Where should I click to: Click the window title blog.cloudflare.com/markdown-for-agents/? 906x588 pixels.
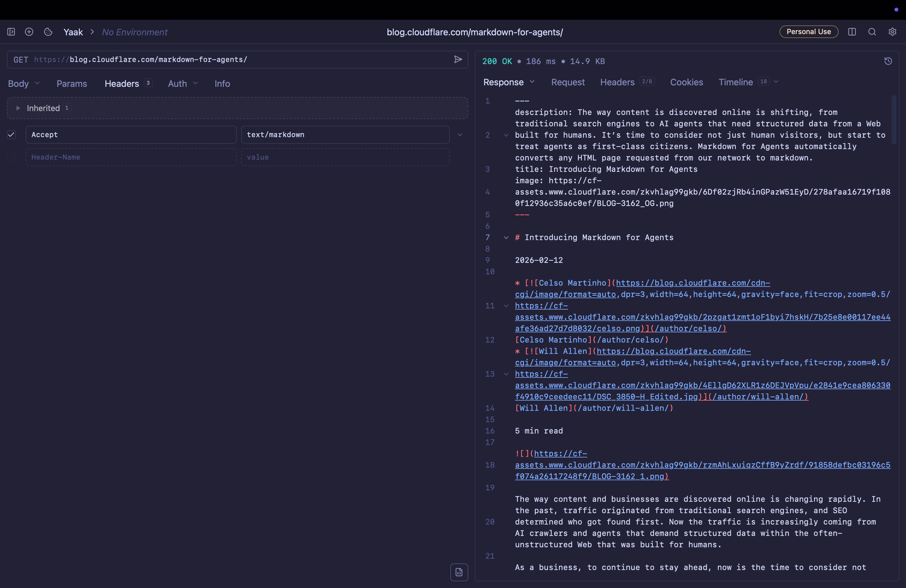click(x=475, y=32)
